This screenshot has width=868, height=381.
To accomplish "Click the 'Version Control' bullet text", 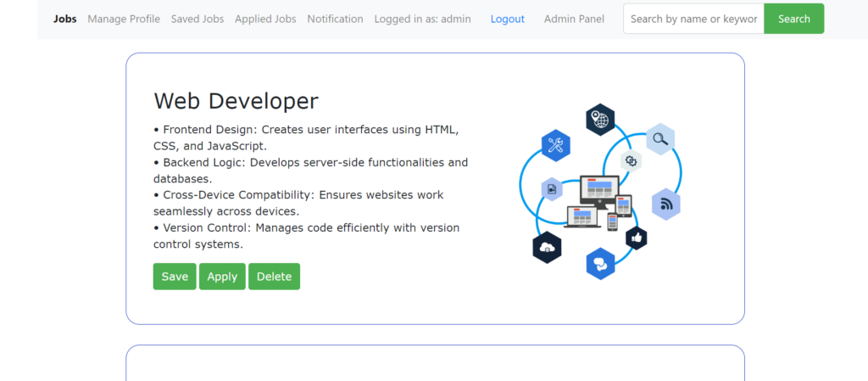I will (x=306, y=236).
